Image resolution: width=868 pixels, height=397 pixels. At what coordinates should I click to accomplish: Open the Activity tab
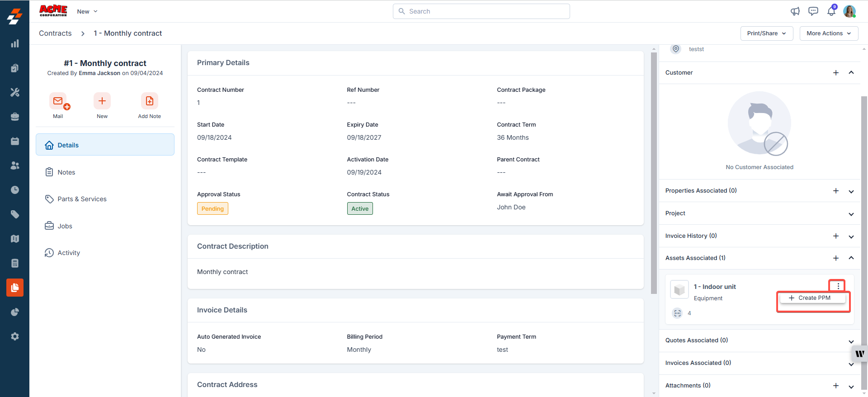point(69,253)
